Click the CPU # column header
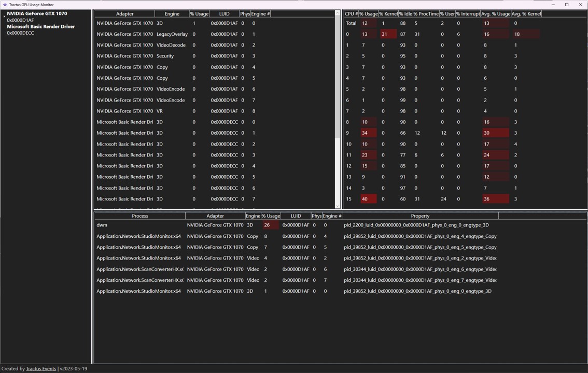This screenshot has height=373, width=588. click(351, 14)
